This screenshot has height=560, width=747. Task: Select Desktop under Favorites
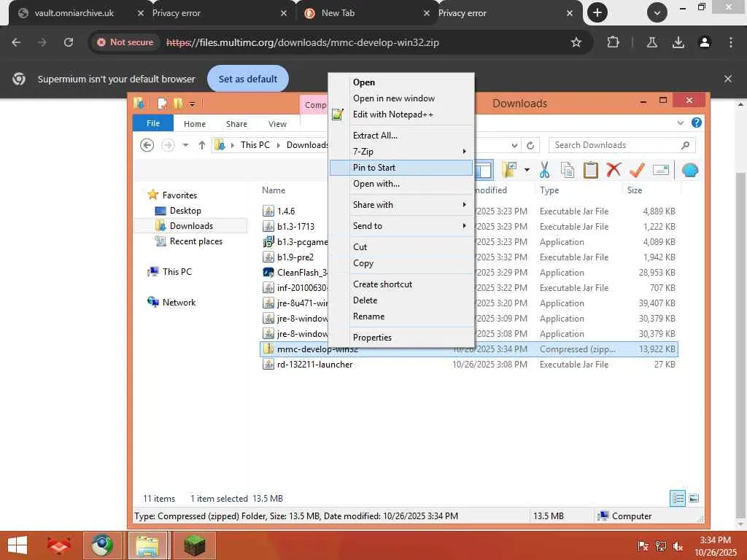click(x=185, y=211)
